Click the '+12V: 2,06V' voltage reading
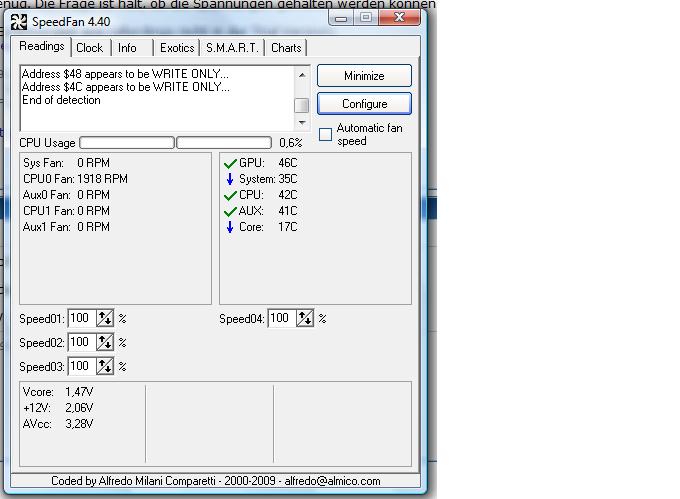This screenshot has width=680, height=499. 58,408
